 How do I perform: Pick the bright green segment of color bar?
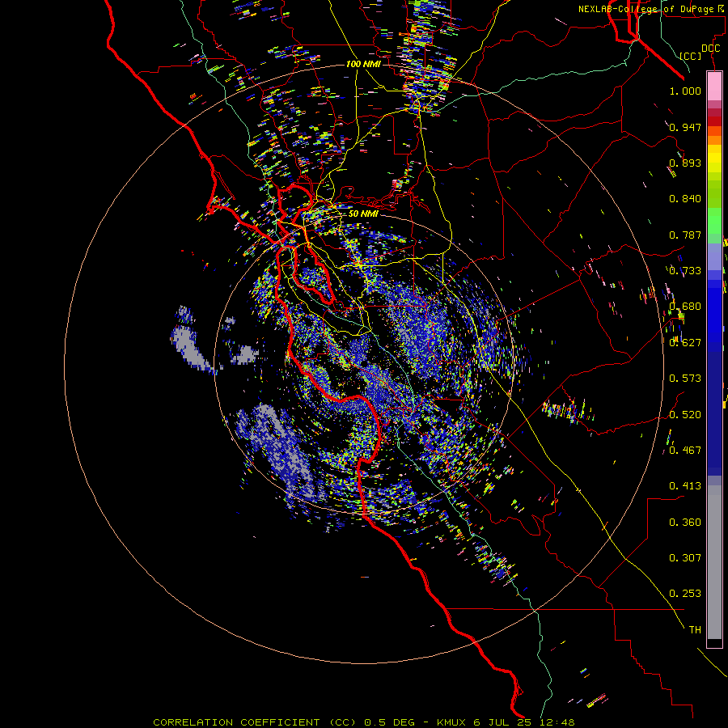coord(714,221)
